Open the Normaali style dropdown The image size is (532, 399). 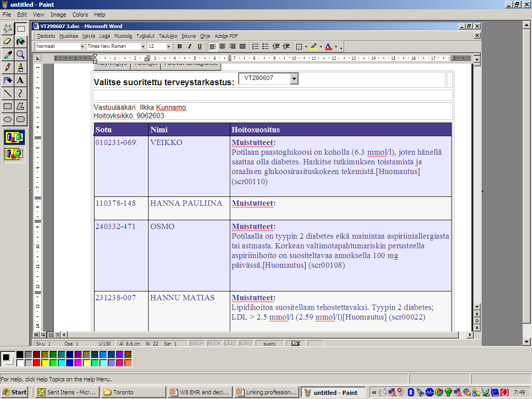tap(82, 46)
